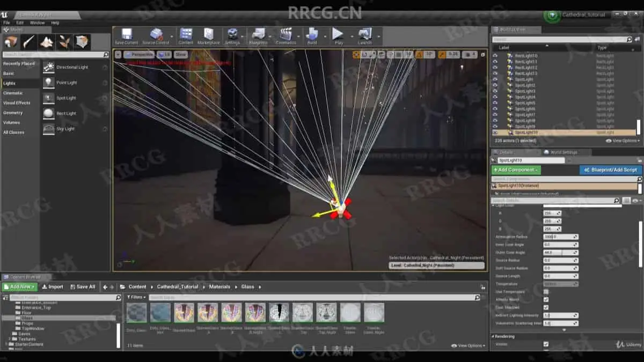Toggle Use Temperature checkbox
The height and width of the screenshot is (362, 644).
(546, 292)
